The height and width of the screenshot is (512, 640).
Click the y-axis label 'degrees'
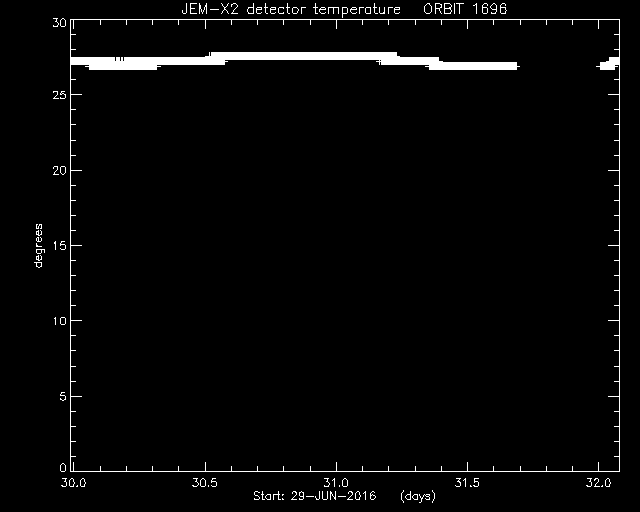pyautogui.click(x=38, y=246)
